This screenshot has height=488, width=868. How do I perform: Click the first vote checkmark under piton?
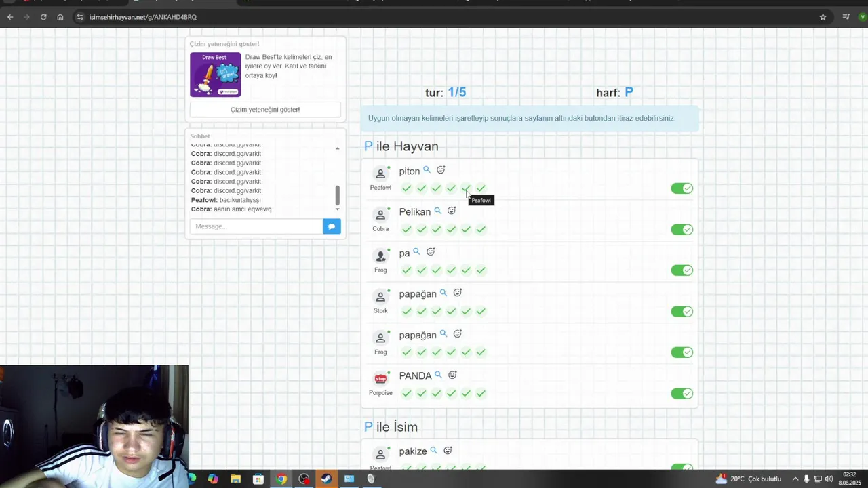[x=407, y=188]
